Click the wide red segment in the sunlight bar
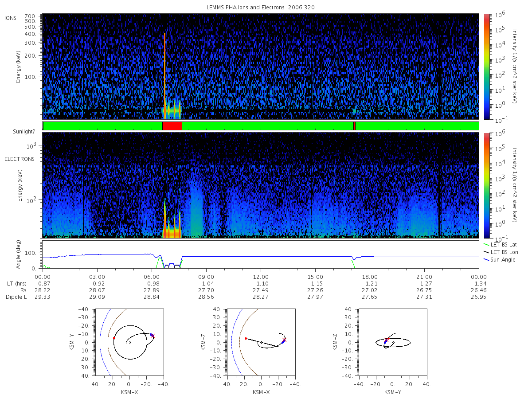The width and height of the screenshot is (532, 399). click(172, 126)
